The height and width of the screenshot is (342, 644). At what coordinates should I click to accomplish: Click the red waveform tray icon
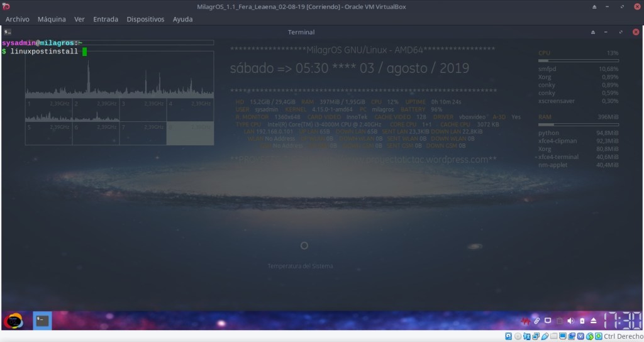[525, 321]
